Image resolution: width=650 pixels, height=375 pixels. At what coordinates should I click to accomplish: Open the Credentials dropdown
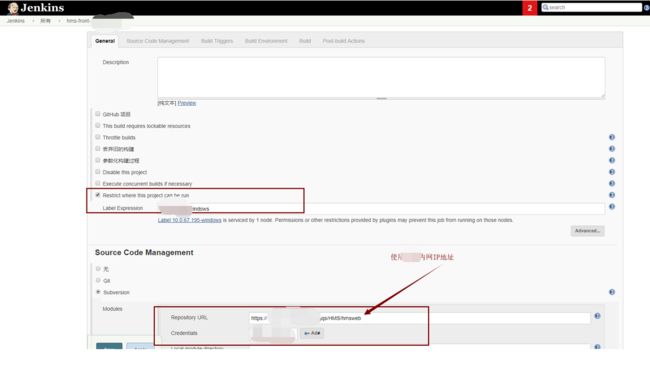tap(274, 333)
